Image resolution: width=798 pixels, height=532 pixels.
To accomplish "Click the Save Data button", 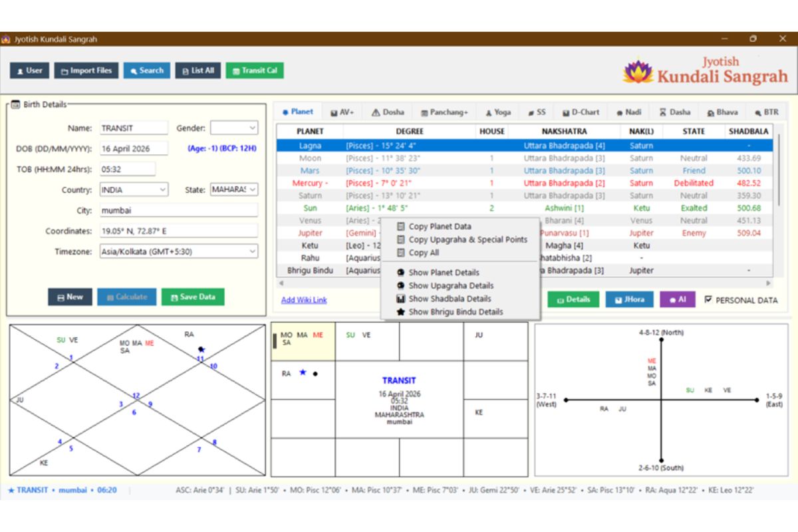I will 193,297.
